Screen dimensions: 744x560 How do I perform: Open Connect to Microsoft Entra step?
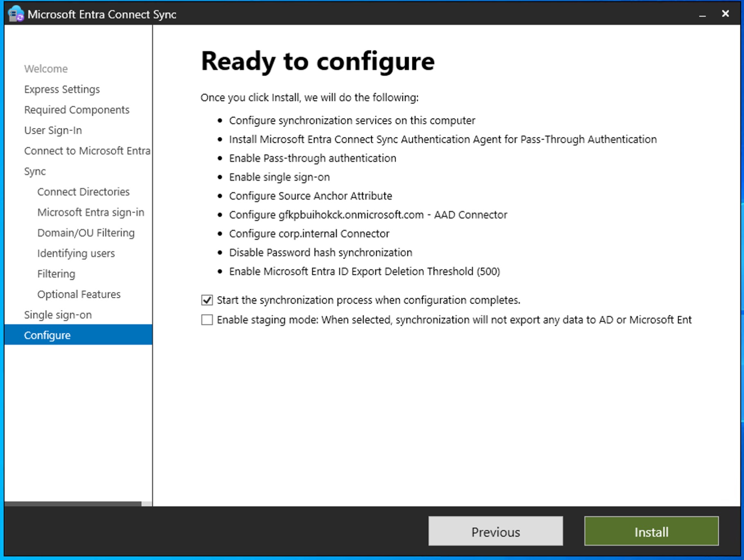click(87, 151)
